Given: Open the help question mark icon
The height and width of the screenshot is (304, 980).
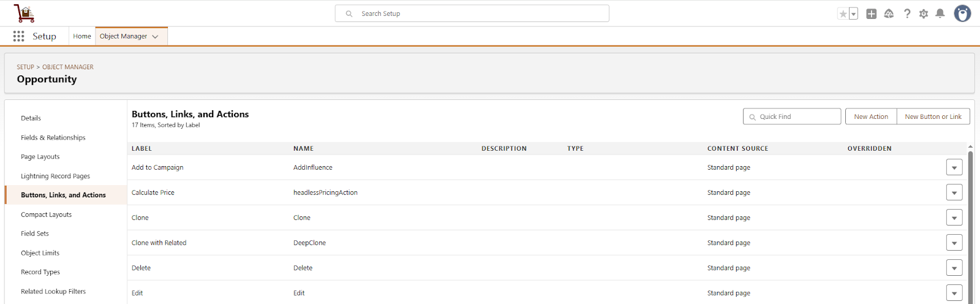Looking at the screenshot, I should point(907,13).
